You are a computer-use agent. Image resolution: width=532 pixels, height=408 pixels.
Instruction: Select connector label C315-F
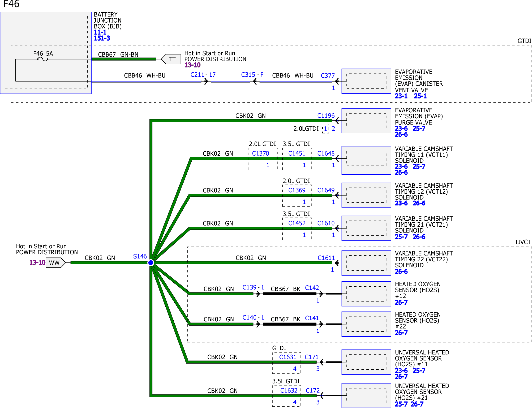(x=252, y=75)
